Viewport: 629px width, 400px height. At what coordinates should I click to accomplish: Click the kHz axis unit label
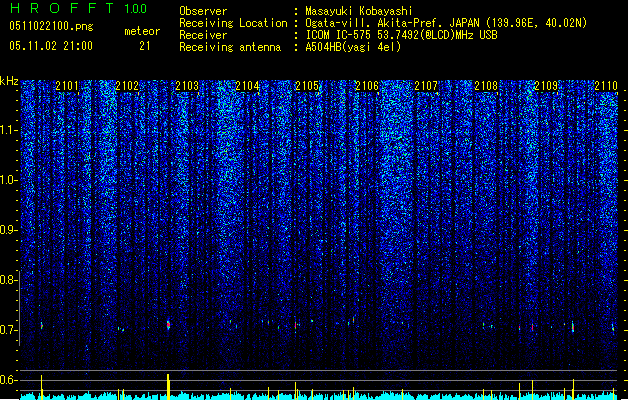click(x=9, y=81)
